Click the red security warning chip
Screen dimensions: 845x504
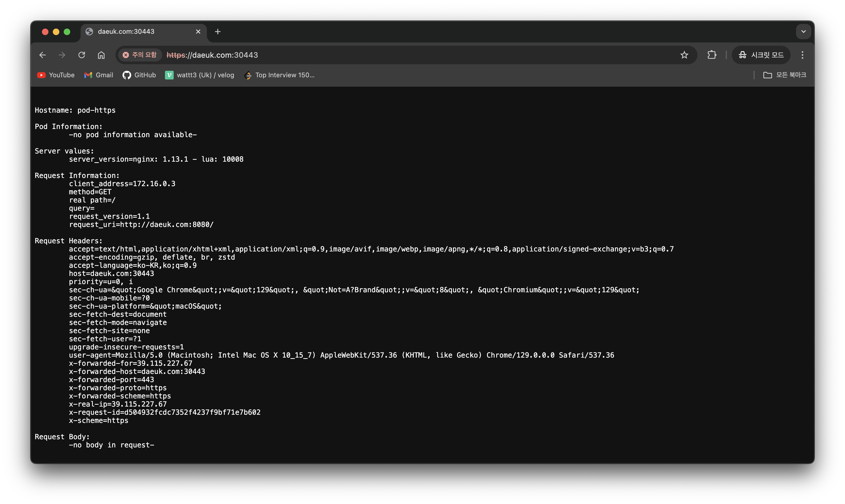(140, 55)
